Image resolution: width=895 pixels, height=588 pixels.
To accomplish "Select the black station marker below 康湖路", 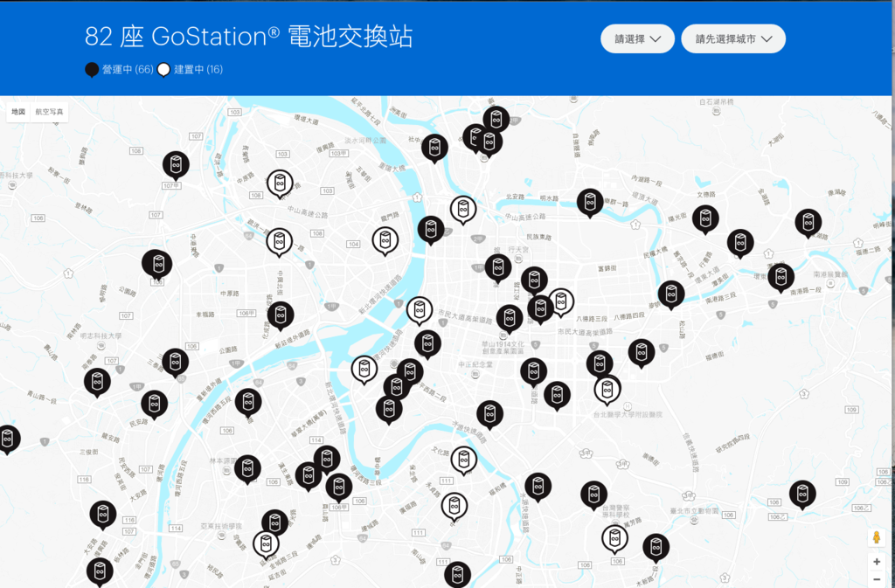I will [x=808, y=223].
